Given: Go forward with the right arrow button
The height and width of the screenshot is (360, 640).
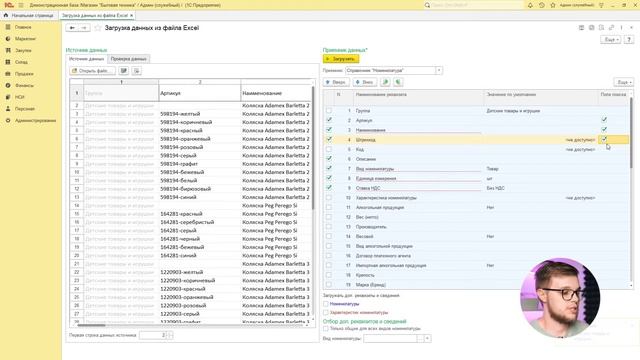Looking at the screenshot, I should (84, 28).
